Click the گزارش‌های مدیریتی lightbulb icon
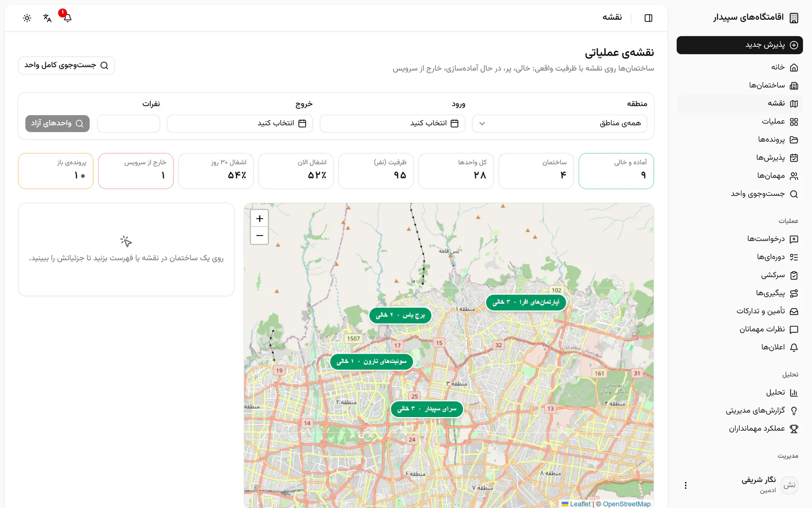 point(794,411)
